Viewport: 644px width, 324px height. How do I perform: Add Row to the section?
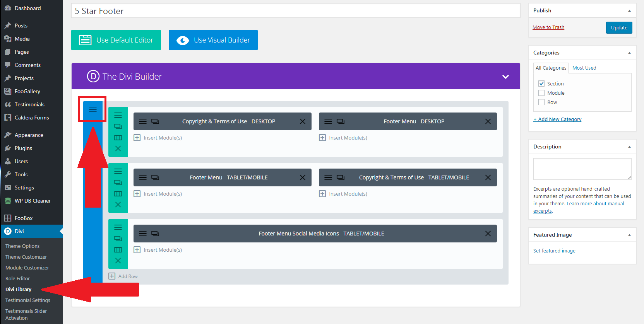123,276
